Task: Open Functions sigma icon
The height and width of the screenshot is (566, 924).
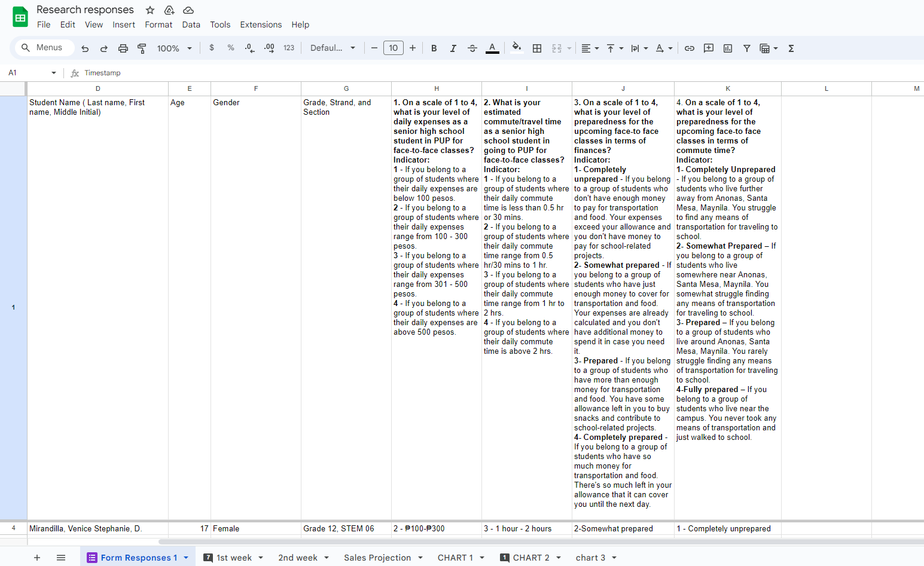Action: (791, 48)
